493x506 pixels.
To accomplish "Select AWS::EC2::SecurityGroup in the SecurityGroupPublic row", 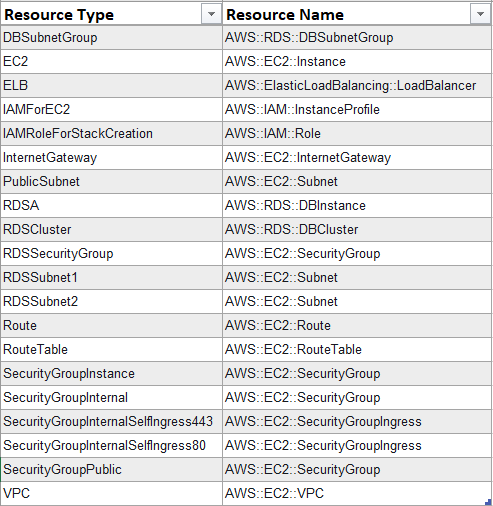I will point(357,470).
